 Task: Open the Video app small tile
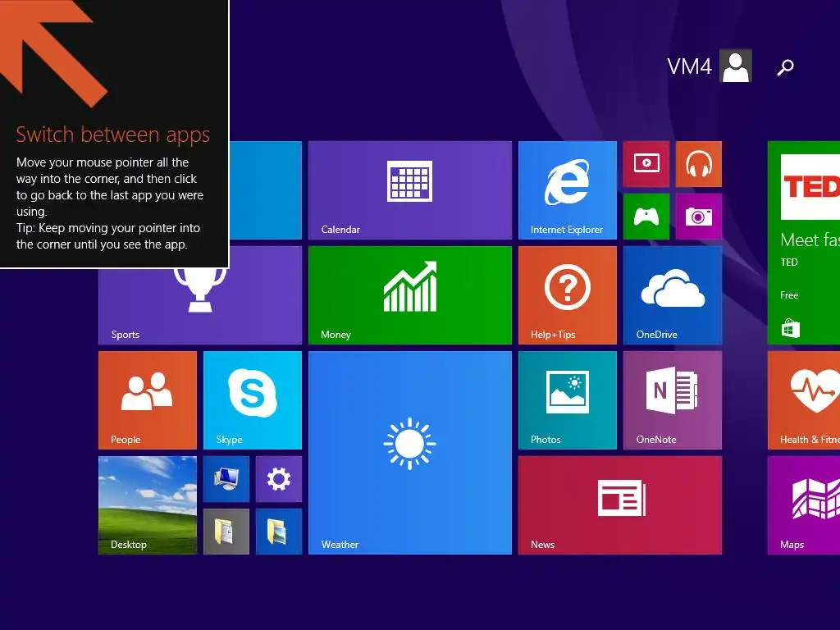point(646,164)
